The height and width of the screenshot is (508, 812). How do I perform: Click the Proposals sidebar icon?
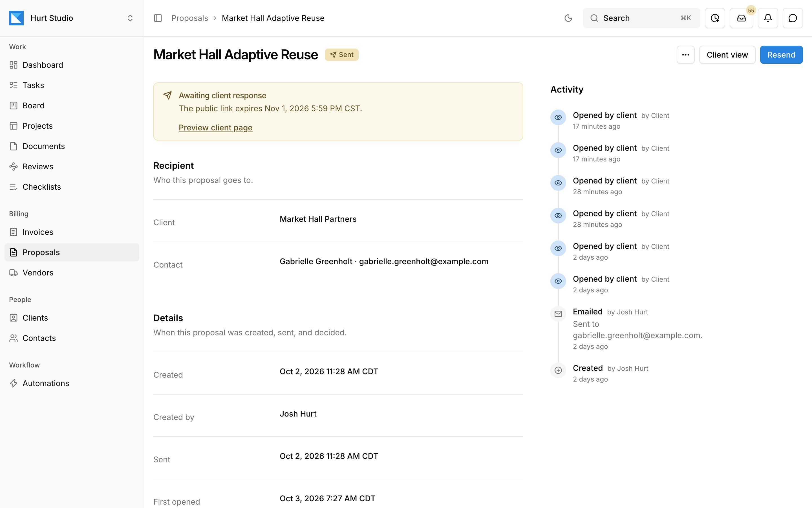click(14, 252)
